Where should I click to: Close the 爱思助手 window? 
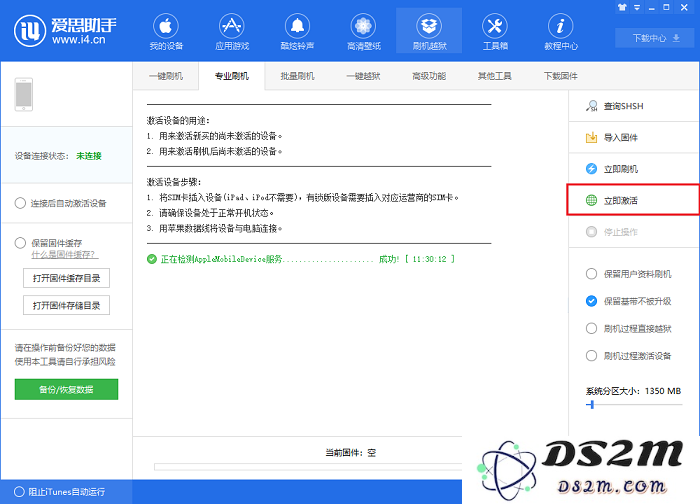684,7
